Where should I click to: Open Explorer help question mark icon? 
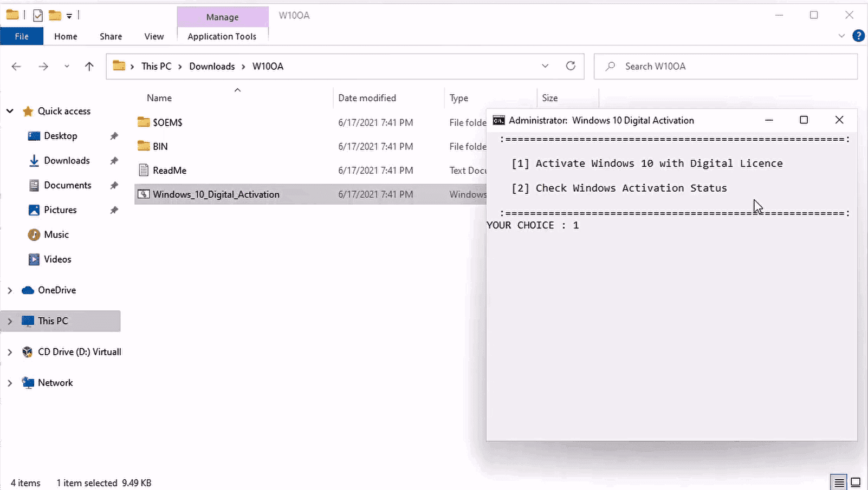858,36
